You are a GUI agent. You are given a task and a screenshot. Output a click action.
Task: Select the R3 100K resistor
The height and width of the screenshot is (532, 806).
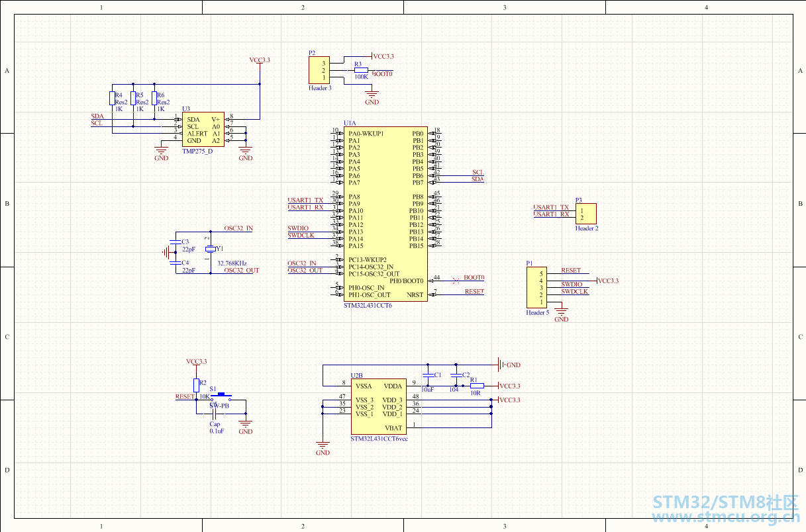click(x=361, y=71)
